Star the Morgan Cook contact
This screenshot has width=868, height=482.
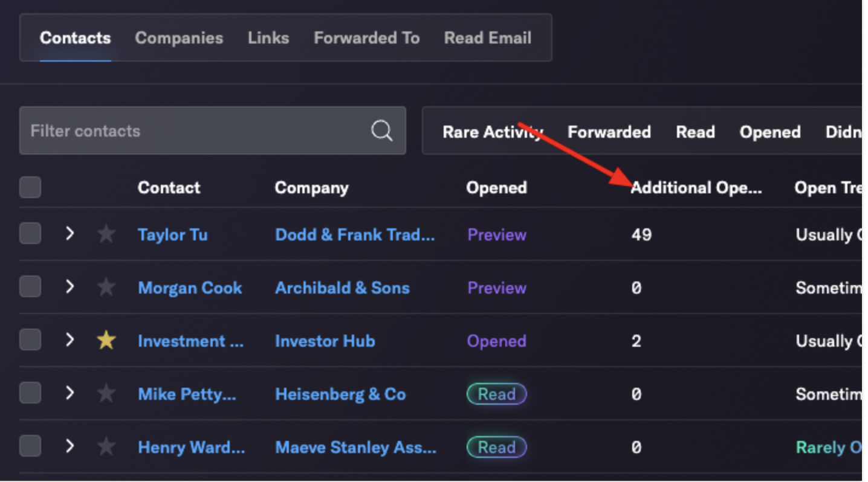(x=106, y=287)
